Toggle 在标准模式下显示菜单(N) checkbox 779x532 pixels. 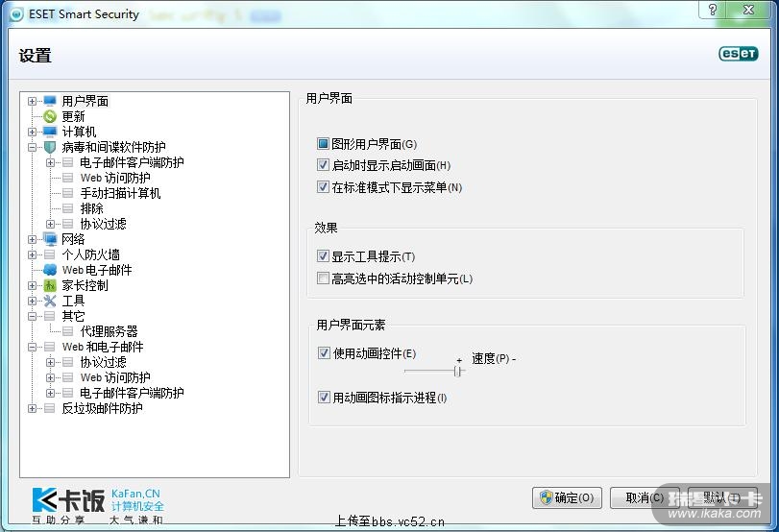(323, 187)
